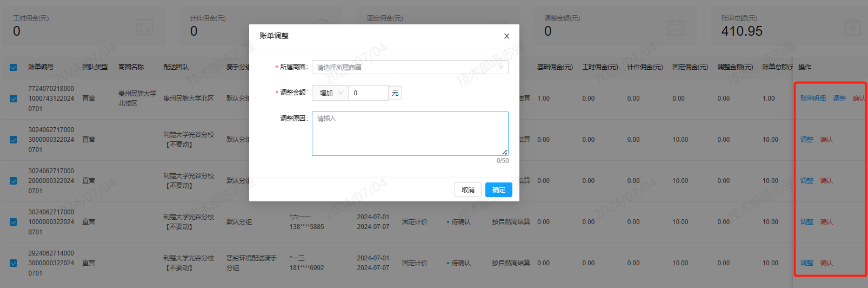
Task: Click the 工时佣金 summary card icon
Action: 145,27
